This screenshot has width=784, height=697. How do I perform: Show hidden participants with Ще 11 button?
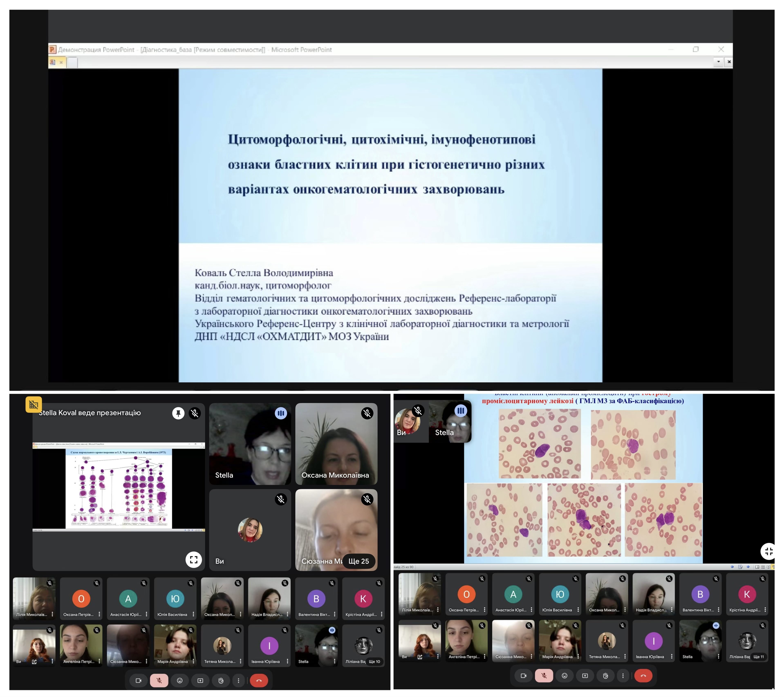tap(759, 657)
